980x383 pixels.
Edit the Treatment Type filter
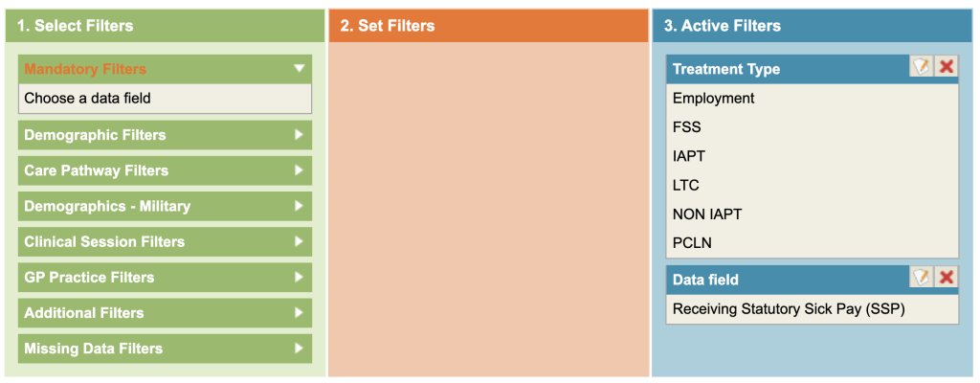click(922, 67)
